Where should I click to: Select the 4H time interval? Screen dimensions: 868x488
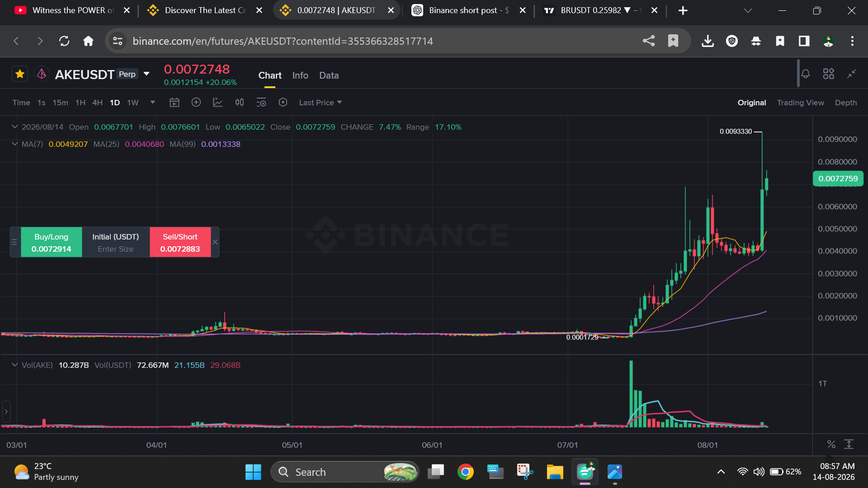pyautogui.click(x=98, y=103)
